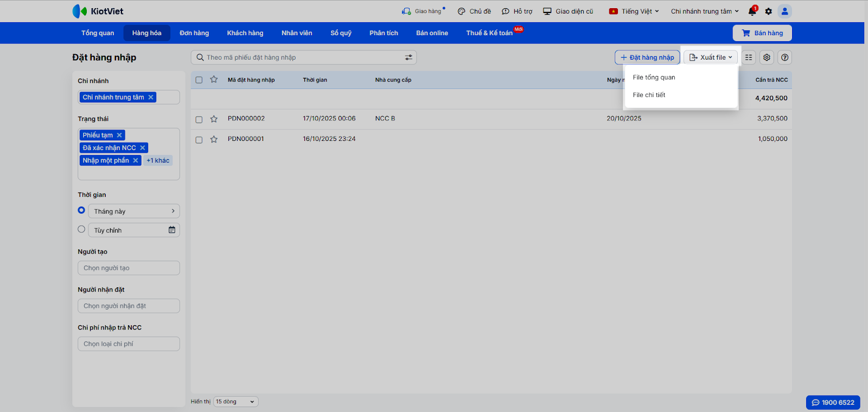Open the Chọn người nhận đặt selector

point(129,306)
